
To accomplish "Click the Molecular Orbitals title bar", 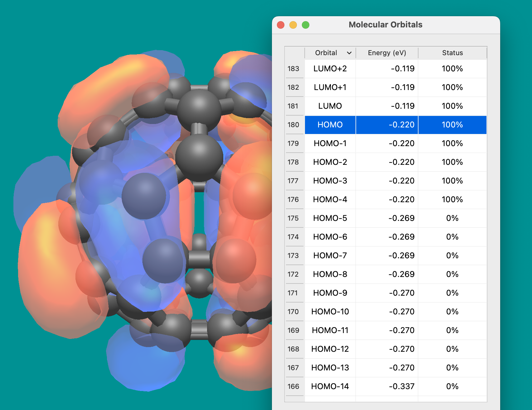I will click(x=385, y=25).
